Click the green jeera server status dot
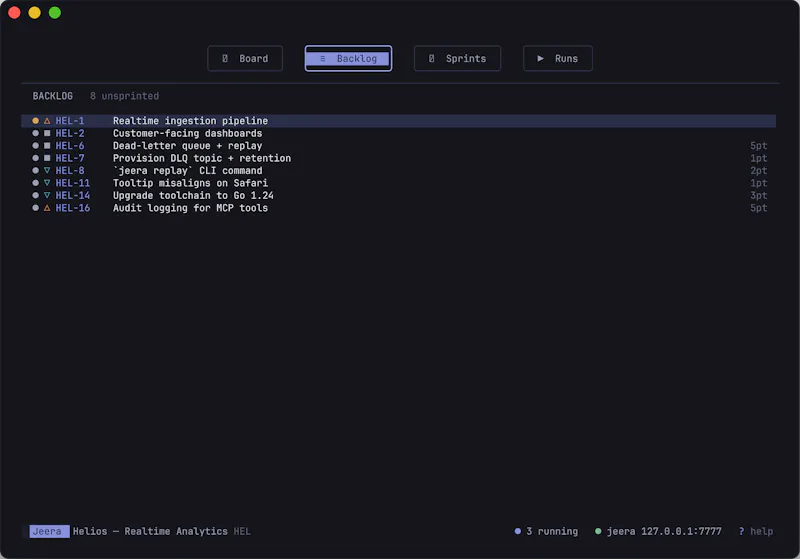The image size is (800, 559). (x=598, y=531)
